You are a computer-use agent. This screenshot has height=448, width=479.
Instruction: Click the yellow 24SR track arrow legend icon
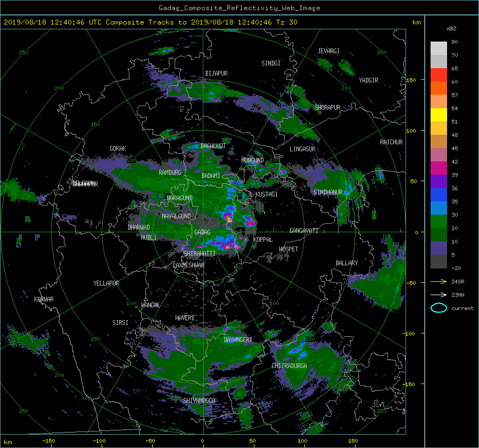[x=439, y=281]
